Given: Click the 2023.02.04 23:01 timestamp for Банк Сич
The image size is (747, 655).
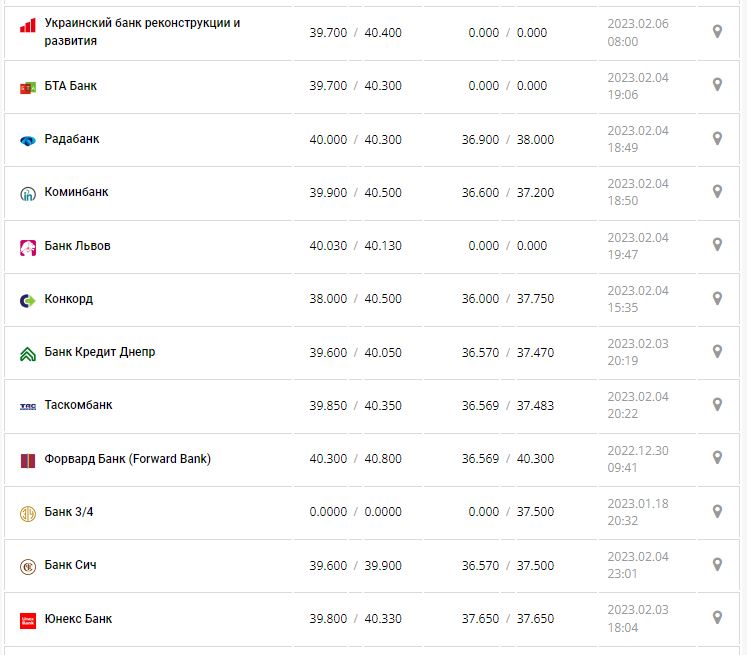Looking at the screenshot, I should tap(638, 565).
